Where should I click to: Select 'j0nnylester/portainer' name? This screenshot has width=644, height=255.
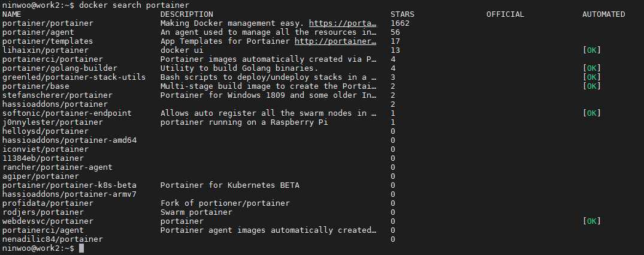tap(53, 122)
